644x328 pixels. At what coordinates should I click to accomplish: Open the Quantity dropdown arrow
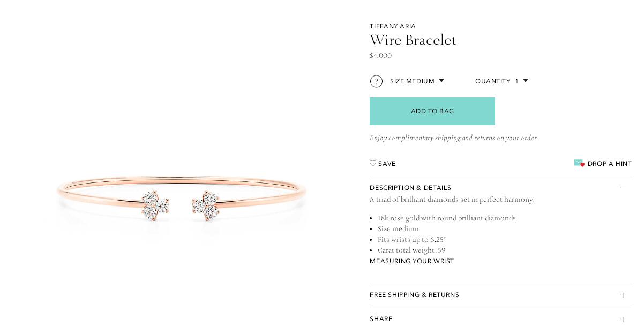526,81
